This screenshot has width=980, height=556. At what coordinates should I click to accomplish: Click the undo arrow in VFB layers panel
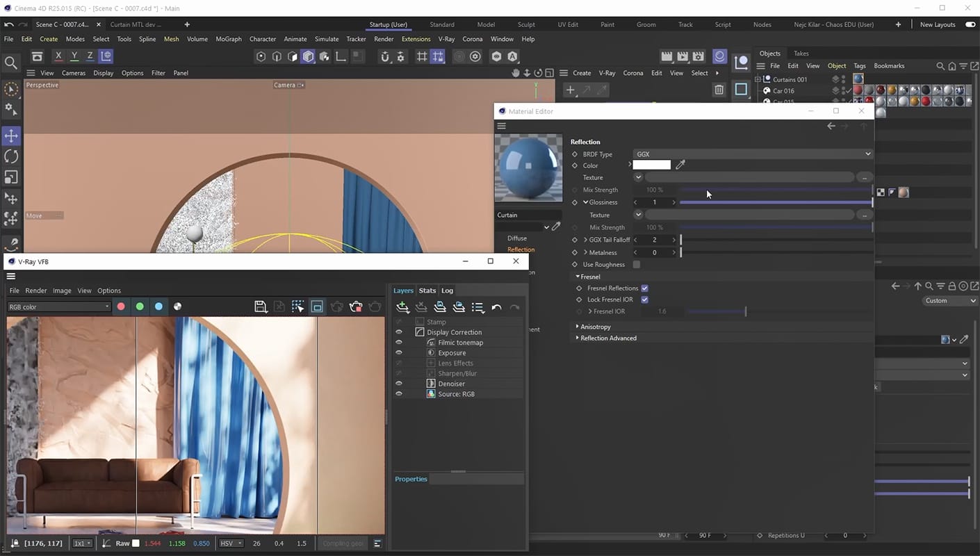point(496,307)
